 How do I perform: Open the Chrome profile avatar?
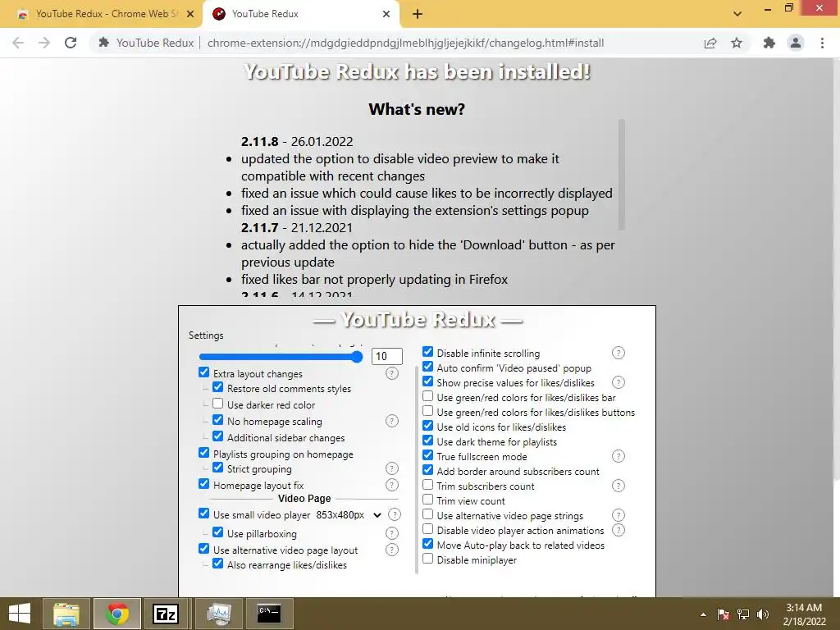796,43
